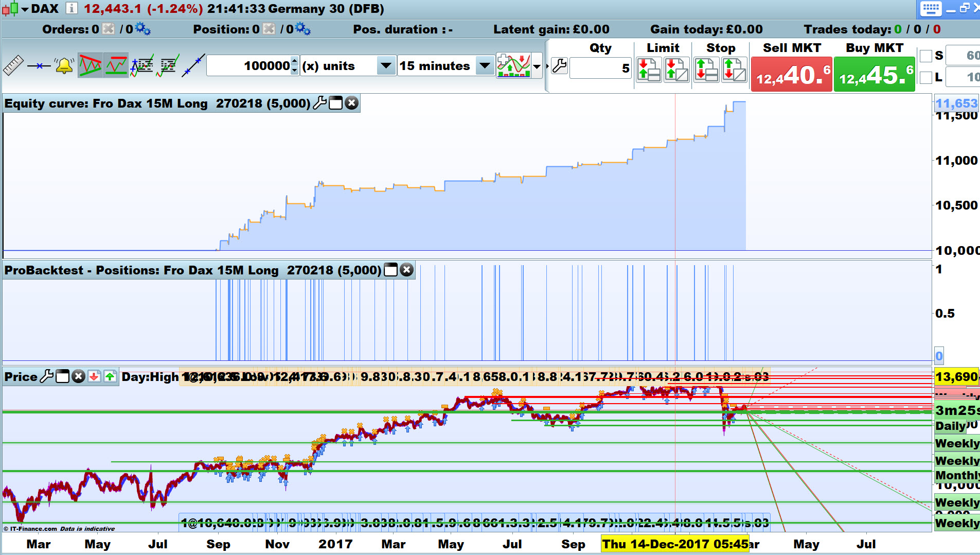Open the indicators and trading systems button
This screenshot has height=555, width=980.
[x=513, y=65]
